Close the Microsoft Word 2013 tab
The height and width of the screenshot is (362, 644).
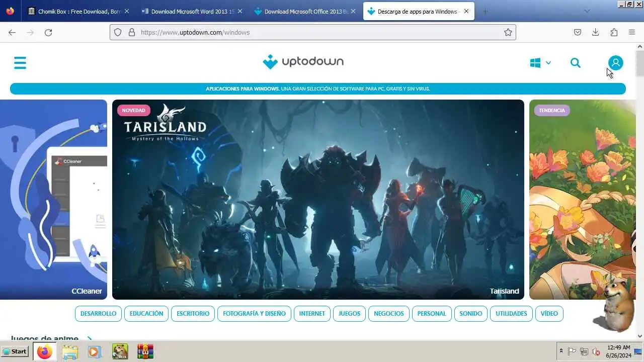pyautogui.click(x=240, y=11)
